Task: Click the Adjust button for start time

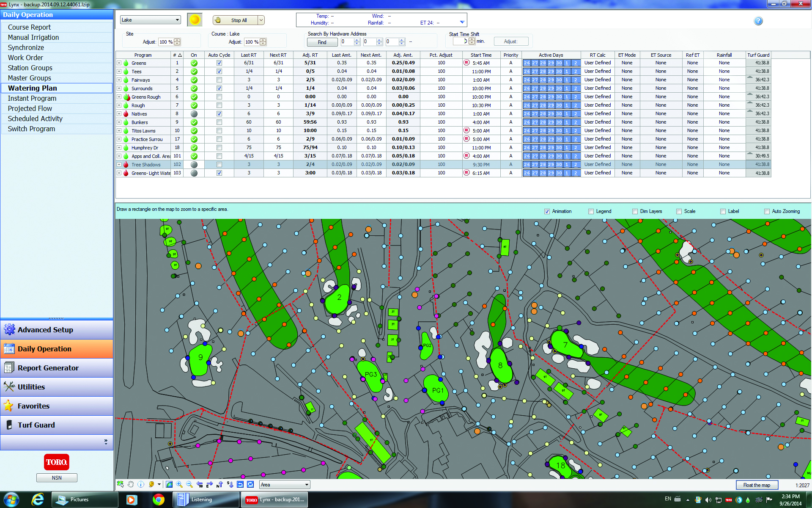Action: point(510,42)
